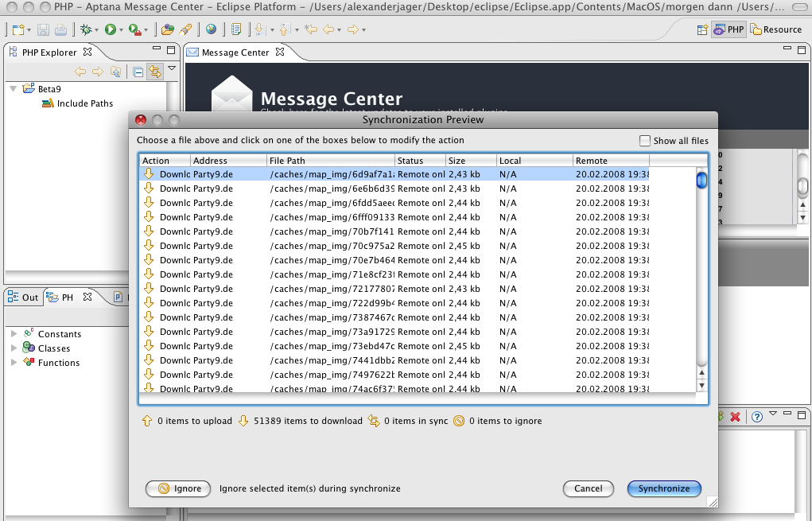Click the red X icon in bottom-right panel

(x=736, y=417)
